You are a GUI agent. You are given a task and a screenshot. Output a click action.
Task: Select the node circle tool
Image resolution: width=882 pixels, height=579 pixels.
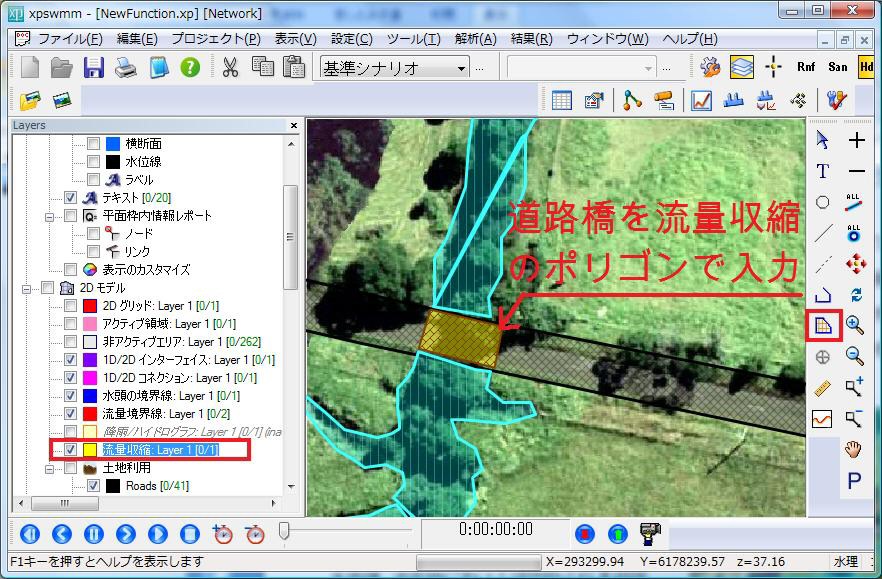pyautogui.click(x=822, y=202)
